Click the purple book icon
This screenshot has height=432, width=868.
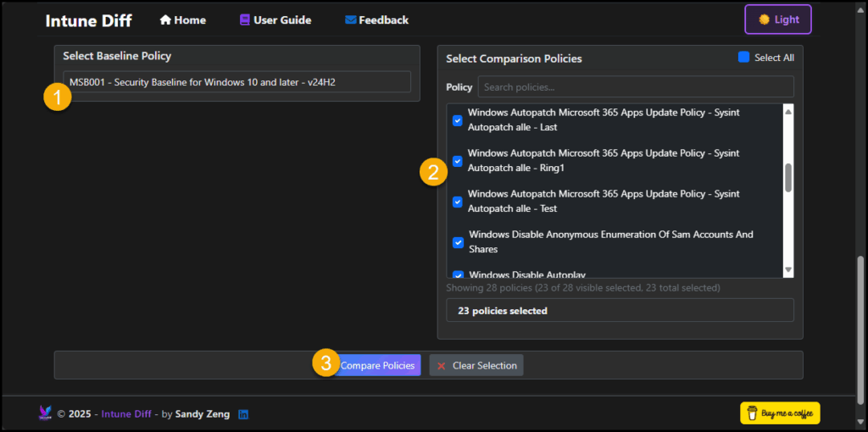pos(245,20)
